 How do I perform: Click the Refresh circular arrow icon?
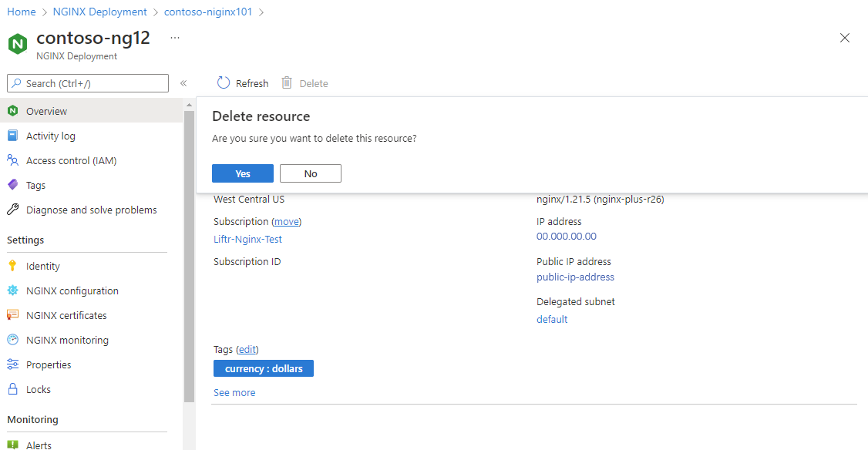224,83
